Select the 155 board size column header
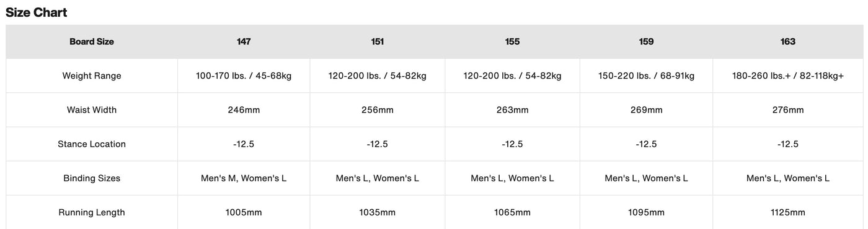 pos(512,41)
